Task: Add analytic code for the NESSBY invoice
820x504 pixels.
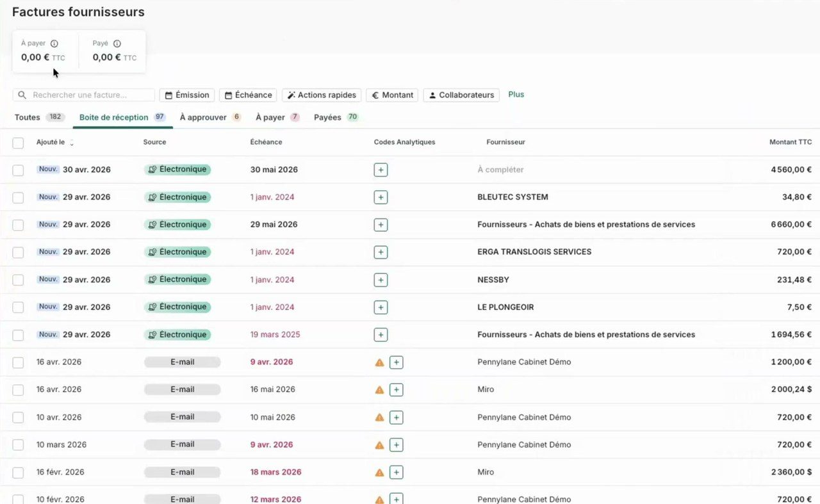Action: pyautogui.click(x=381, y=280)
